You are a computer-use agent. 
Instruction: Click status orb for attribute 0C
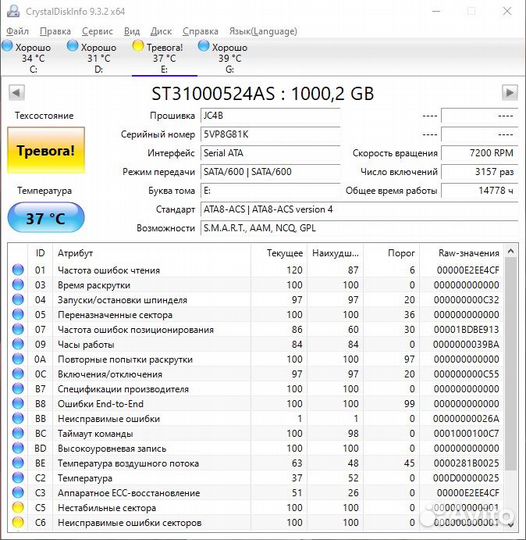[18, 374]
